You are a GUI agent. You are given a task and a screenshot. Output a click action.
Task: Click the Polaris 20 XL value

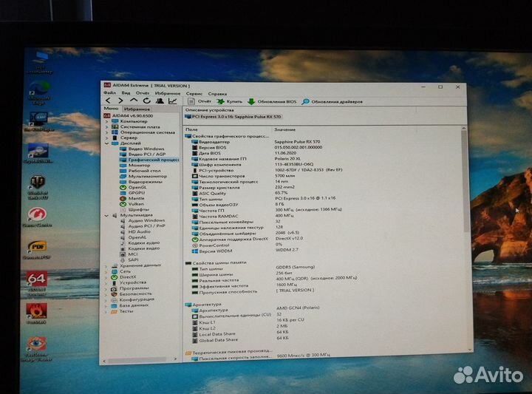tap(287, 158)
